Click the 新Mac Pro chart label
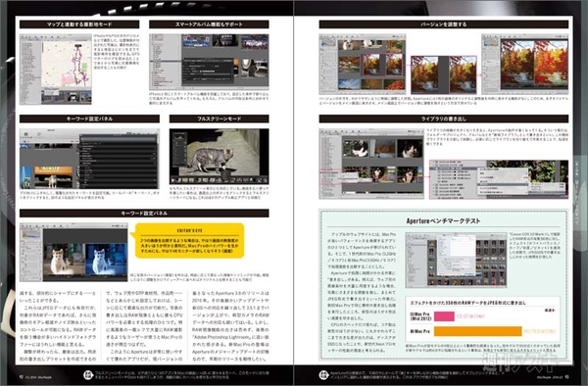The height and width of the screenshot is (386, 588). coord(420,331)
